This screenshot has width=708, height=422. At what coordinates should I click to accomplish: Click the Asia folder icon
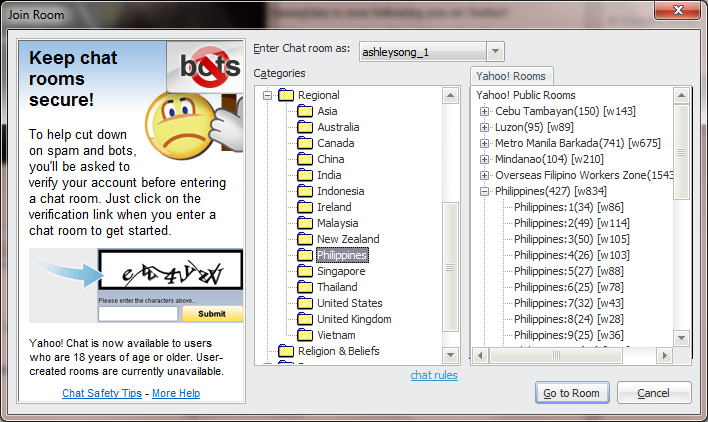pyautogui.click(x=305, y=111)
